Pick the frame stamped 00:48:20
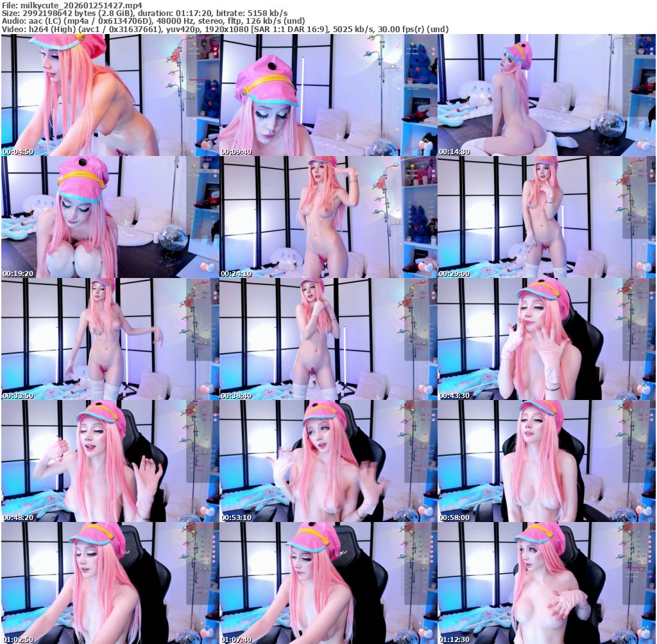The width and height of the screenshot is (657, 644). click(110, 461)
